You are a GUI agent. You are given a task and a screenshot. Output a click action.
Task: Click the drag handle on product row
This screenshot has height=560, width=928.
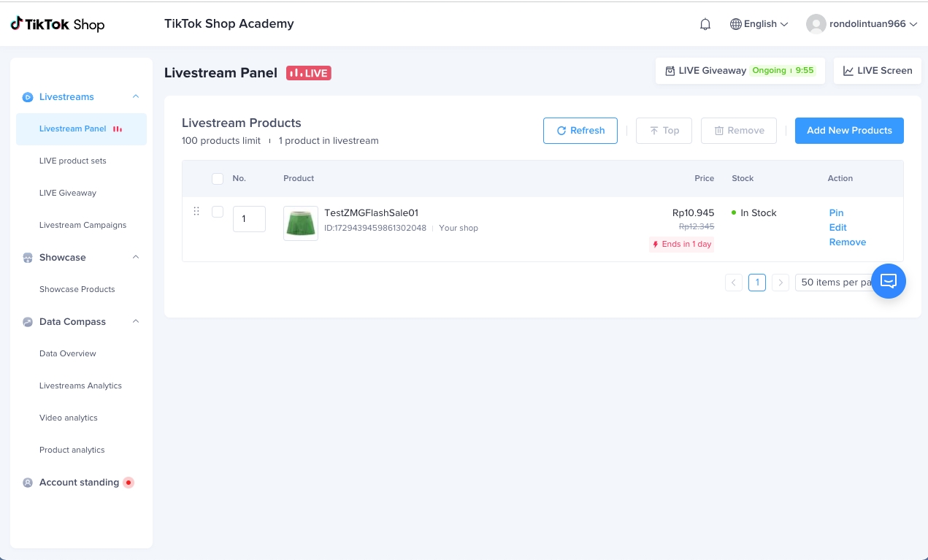pyautogui.click(x=196, y=212)
